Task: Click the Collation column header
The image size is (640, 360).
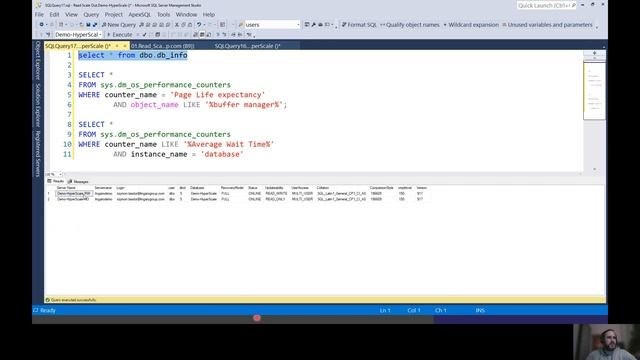Action: (x=322, y=188)
